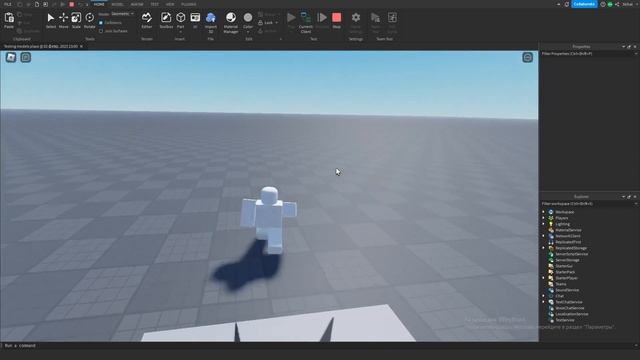This screenshot has width=640, height=360.
Task: Switch to the HOME ribbon tab
Action: pyautogui.click(x=99, y=4)
